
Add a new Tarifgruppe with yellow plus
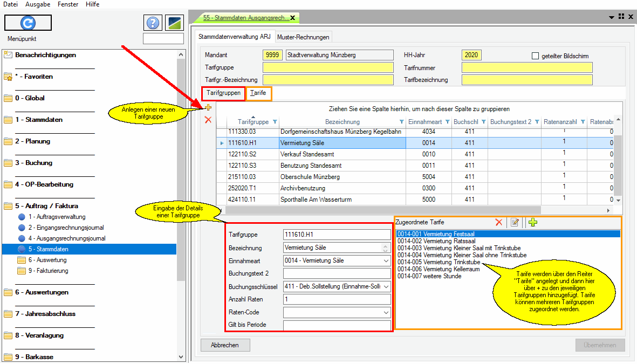point(208,108)
